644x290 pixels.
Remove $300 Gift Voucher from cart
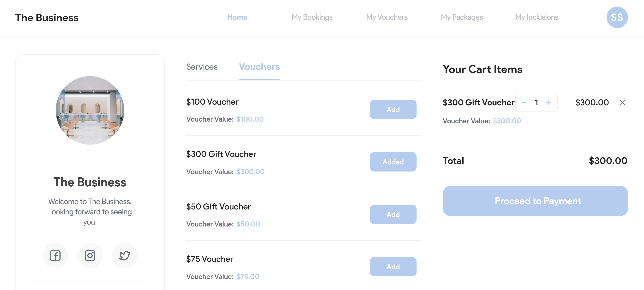pyautogui.click(x=622, y=102)
